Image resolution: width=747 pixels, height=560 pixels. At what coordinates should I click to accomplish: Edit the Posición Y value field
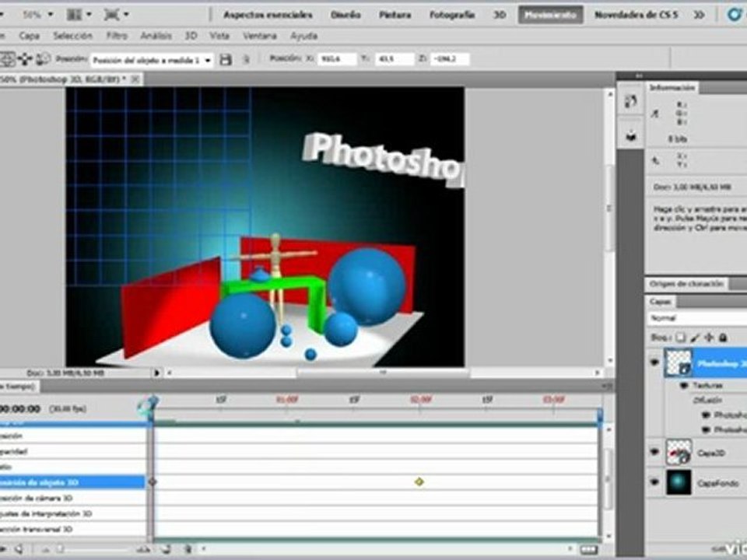coord(395,59)
